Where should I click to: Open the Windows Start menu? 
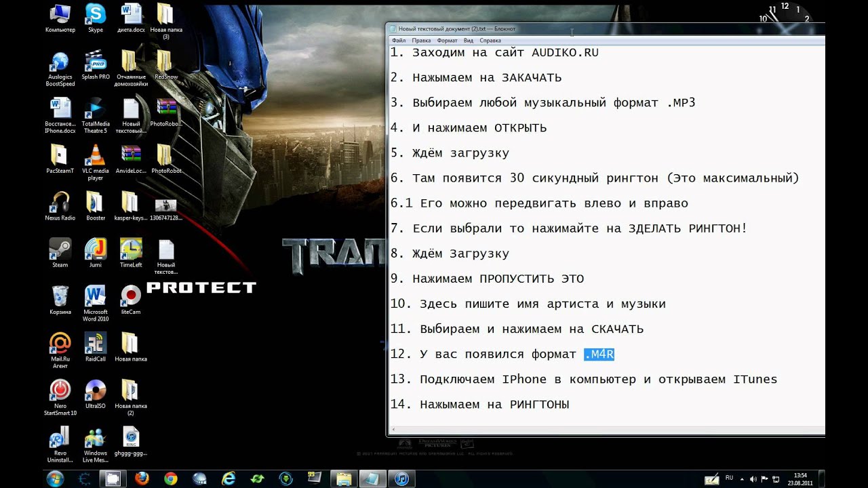[55, 479]
